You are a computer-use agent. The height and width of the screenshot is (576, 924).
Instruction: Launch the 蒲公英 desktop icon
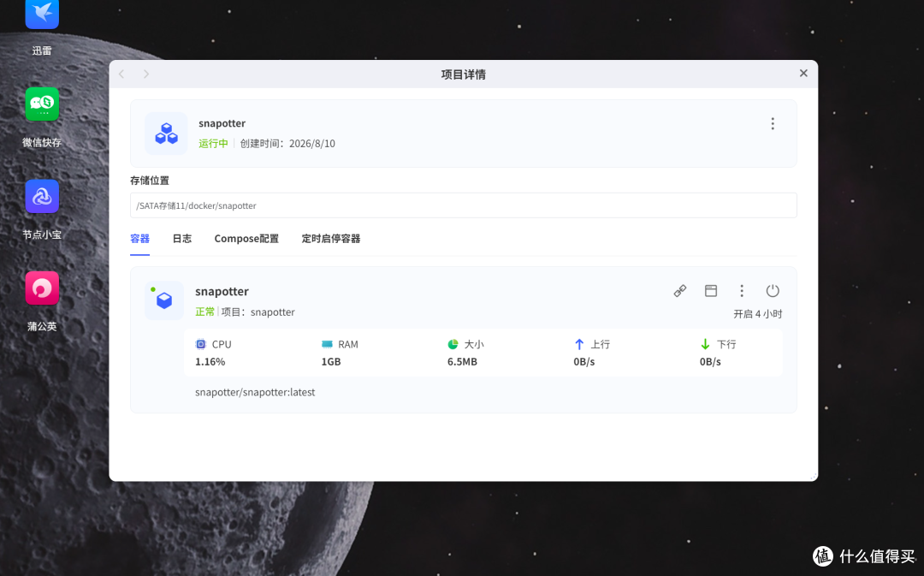(x=42, y=288)
